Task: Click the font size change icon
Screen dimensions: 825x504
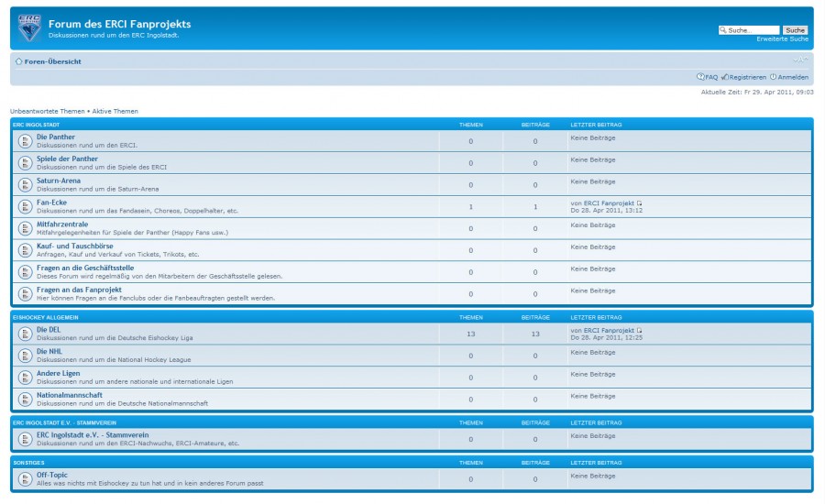Action: pyautogui.click(x=800, y=60)
